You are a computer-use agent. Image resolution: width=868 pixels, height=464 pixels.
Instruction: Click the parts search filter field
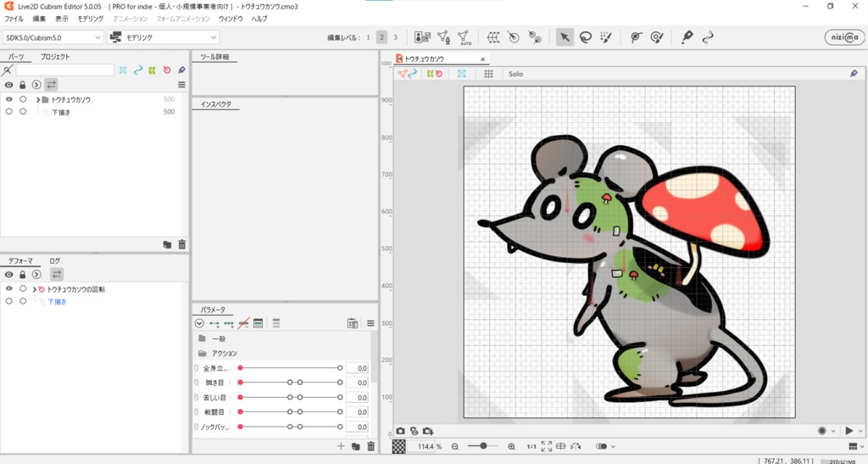[64, 70]
